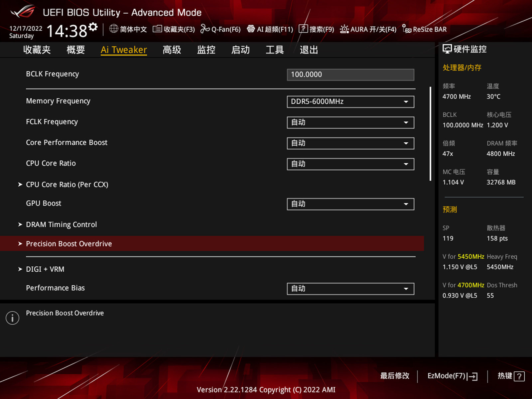The width and height of the screenshot is (532, 399).
Task: Click the 4800 MHz DRAM frequency value
Action: coord(501,154)
